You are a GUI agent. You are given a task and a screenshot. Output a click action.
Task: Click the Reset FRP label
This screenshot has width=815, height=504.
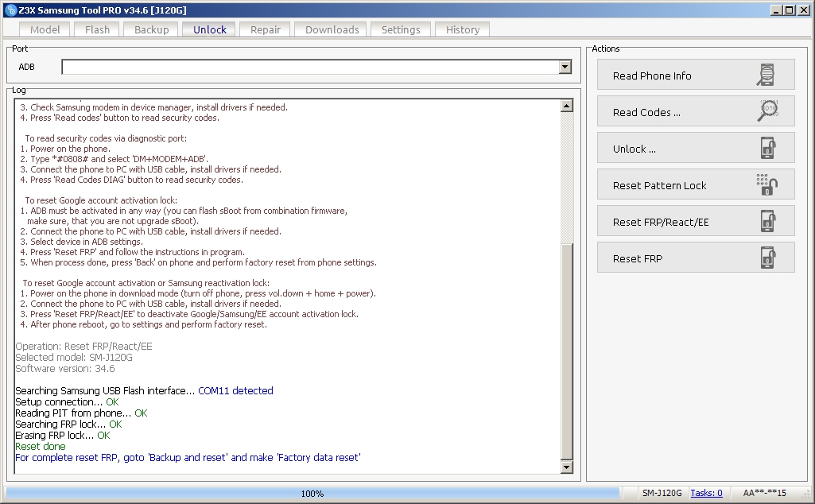coord(637,258)
